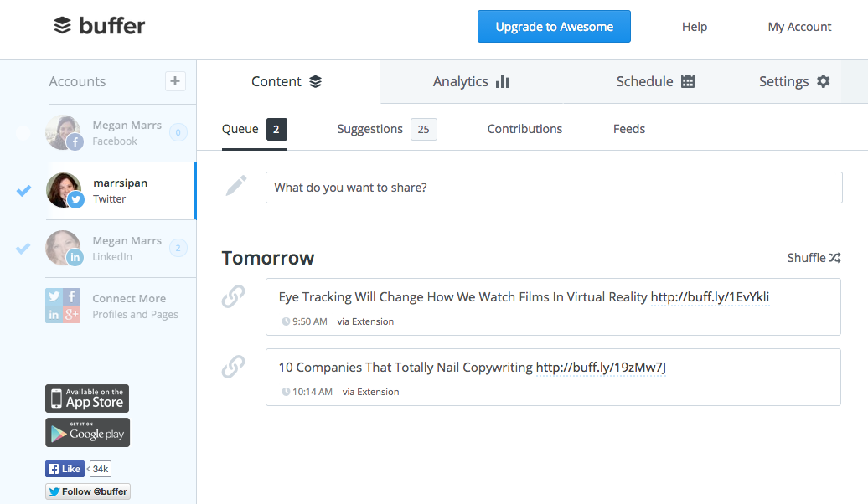Open the Content tab

288,82
